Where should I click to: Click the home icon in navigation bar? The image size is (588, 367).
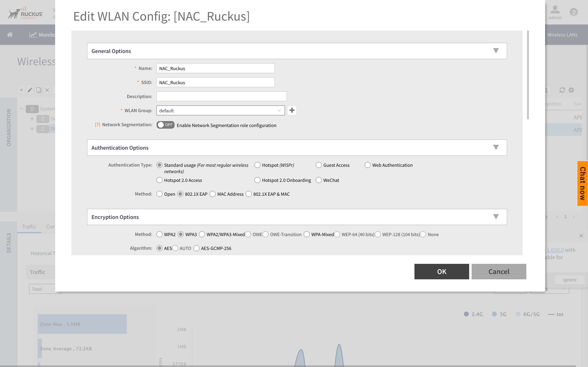pos(10,35)
